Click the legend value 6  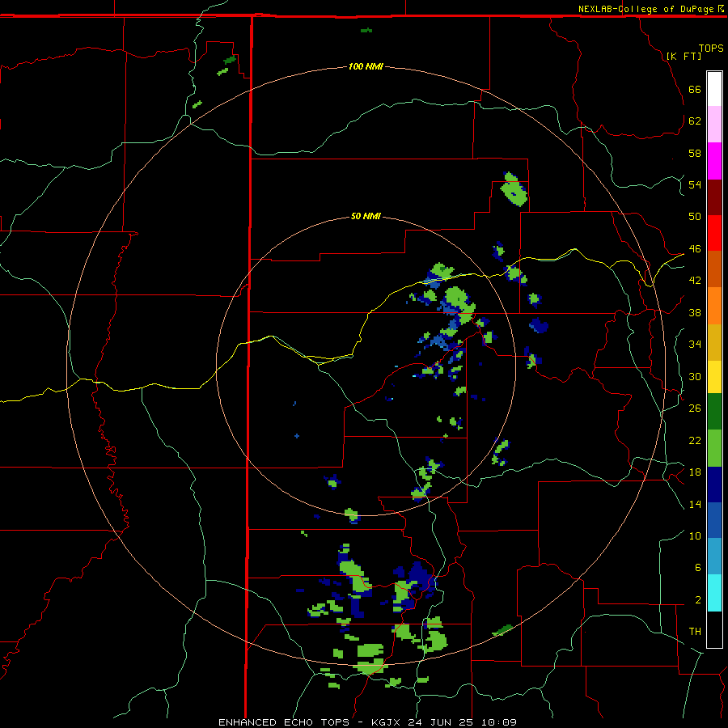[x=697, y=567]
